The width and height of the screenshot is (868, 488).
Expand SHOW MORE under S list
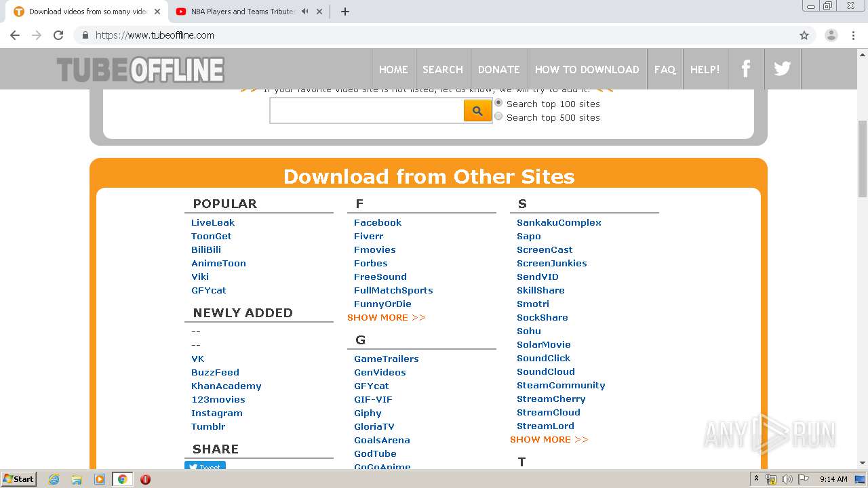549,439
